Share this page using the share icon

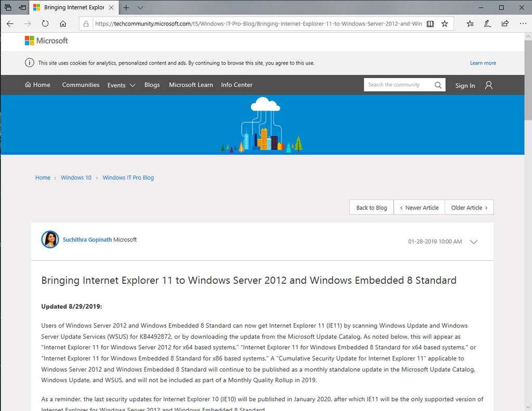point(504,23)
